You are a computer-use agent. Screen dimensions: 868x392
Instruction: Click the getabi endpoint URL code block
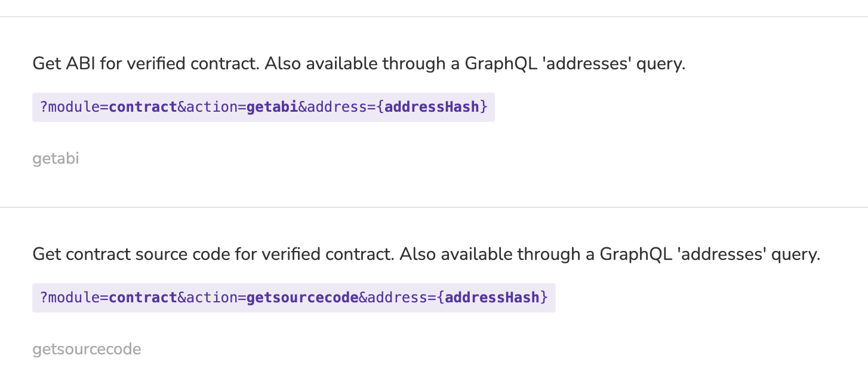tap(263, 107)
